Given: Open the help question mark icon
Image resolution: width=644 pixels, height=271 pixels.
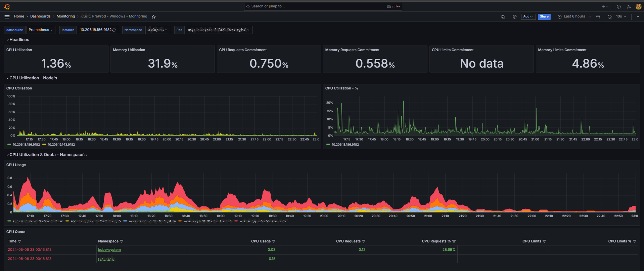Looking at the screenshot, I should coord(618,6).
